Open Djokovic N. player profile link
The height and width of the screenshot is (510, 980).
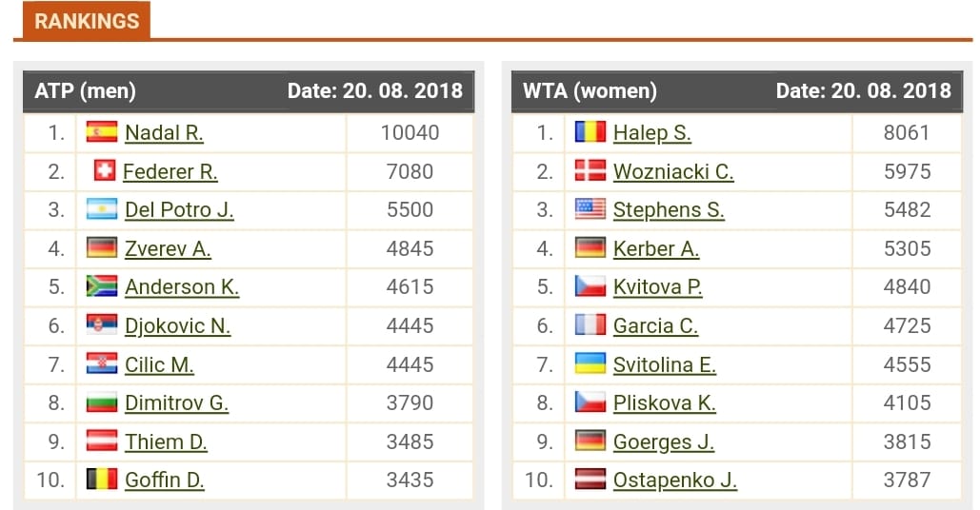tap(177, 325)
